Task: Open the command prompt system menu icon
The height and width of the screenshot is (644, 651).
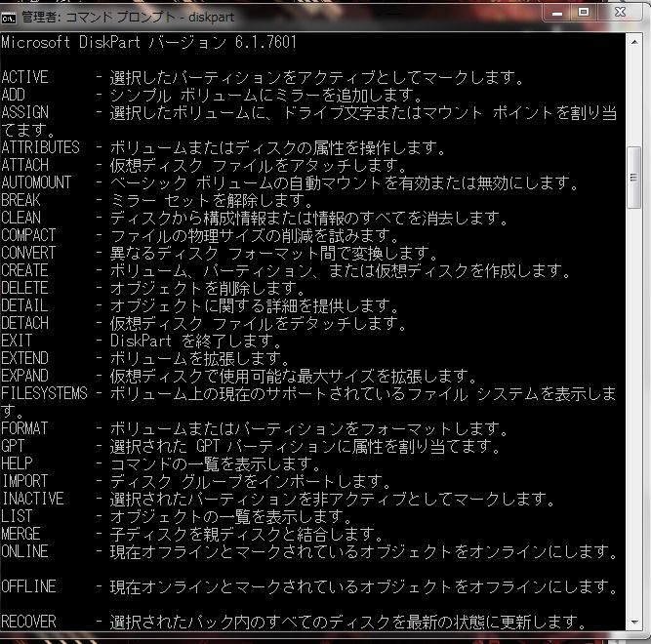Action: click(9, 18)
